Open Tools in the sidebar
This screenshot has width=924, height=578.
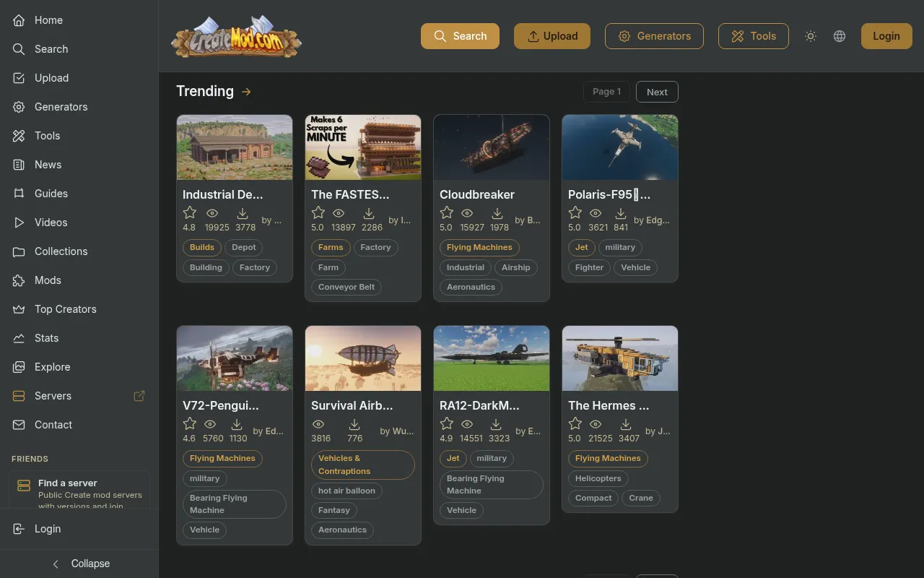[79, 136]
